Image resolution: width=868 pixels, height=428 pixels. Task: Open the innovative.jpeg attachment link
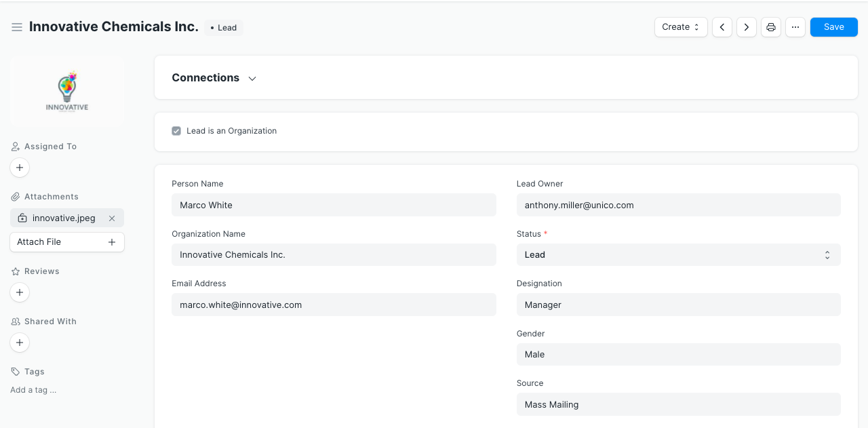(x=64, y=218)
